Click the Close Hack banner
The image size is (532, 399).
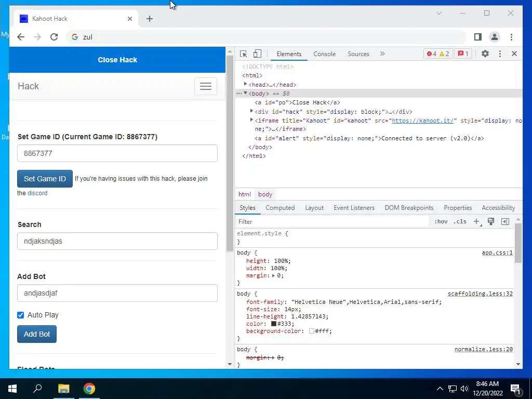117,60
